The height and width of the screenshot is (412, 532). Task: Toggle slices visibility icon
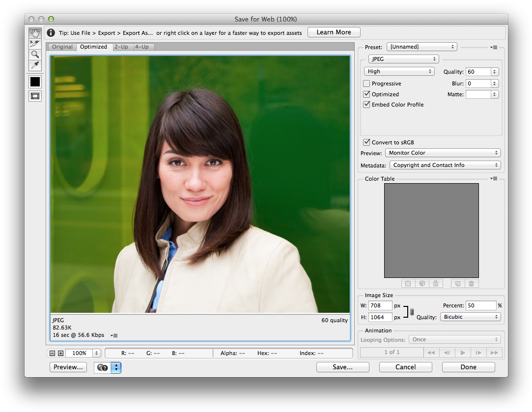coord(35,96)
